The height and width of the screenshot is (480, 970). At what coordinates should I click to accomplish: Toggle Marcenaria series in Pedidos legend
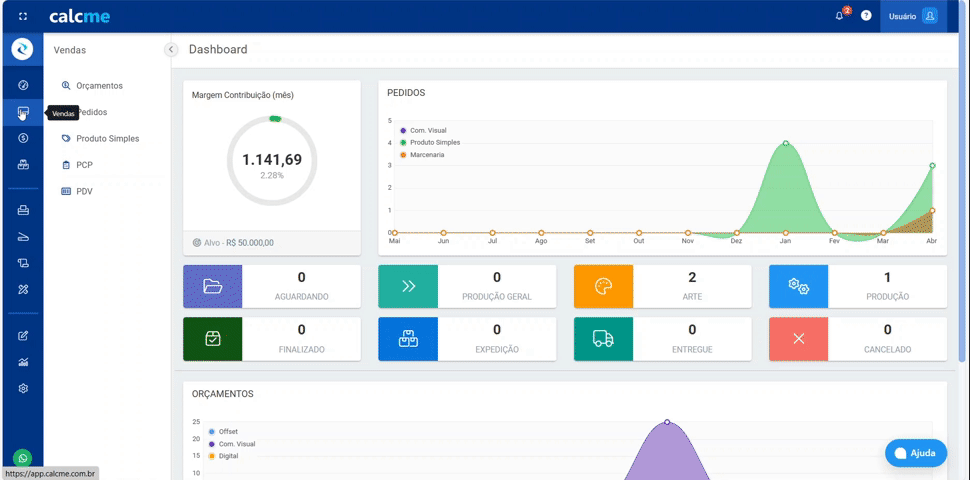coord(427,155)
